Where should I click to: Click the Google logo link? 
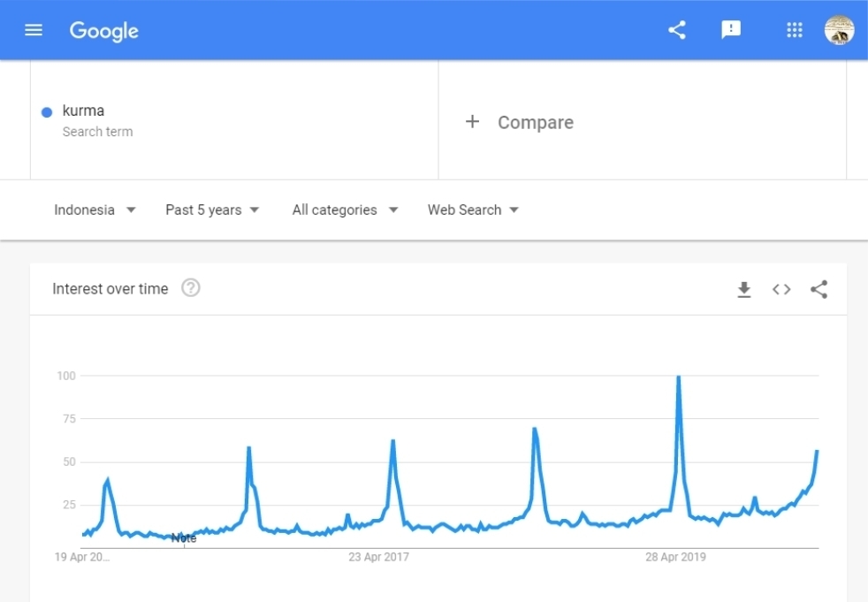click(104, 31)
